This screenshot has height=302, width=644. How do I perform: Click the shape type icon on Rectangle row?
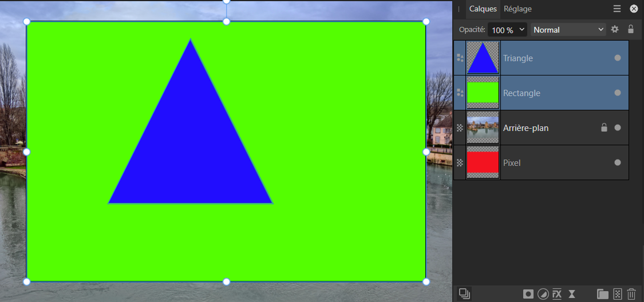[460, 93]
